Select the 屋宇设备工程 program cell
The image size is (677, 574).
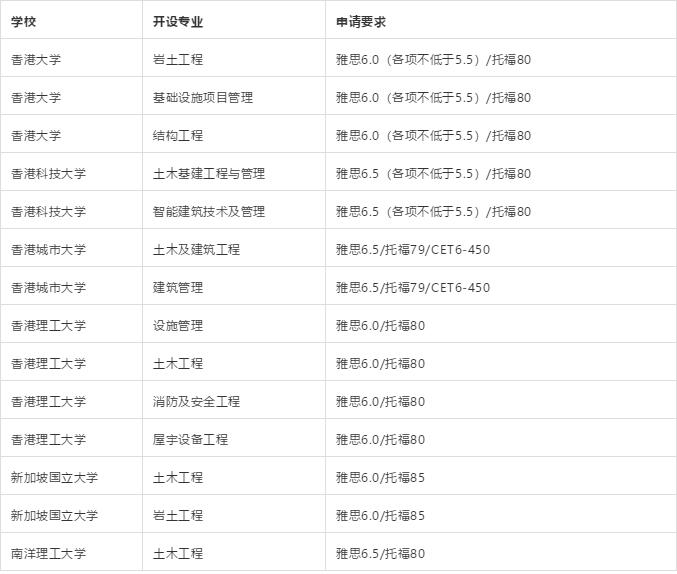click(x=190, y=439)
